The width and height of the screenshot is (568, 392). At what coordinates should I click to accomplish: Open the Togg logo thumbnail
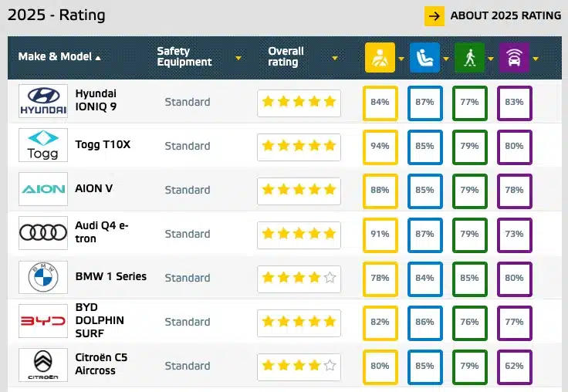tap(43, 145)
